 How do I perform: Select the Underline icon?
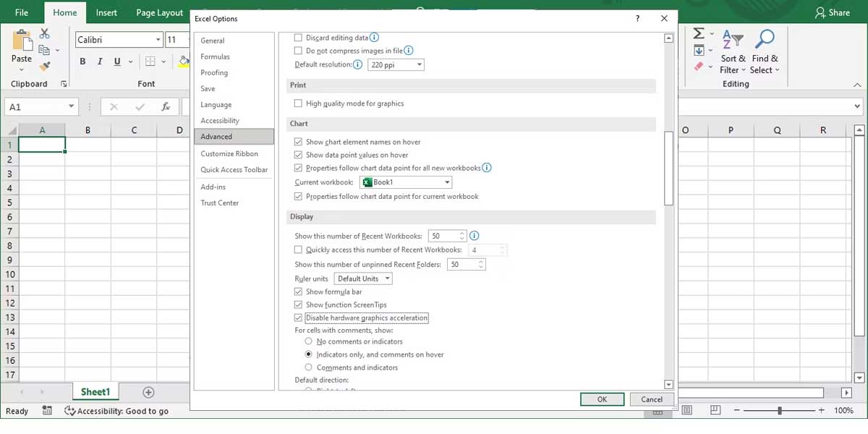pos(116,61)
